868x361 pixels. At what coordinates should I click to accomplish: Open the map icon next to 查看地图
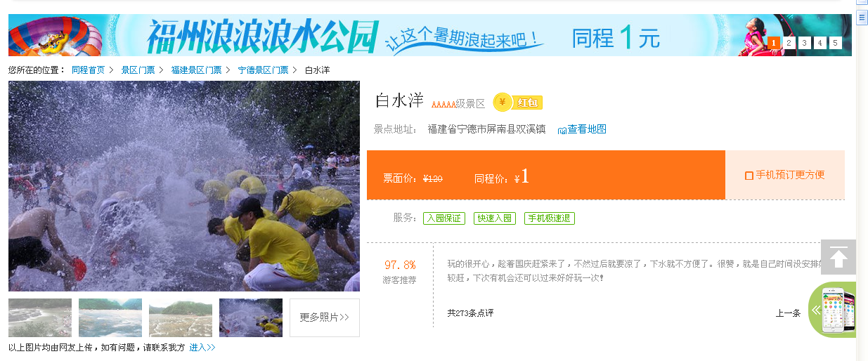(562, 130)
